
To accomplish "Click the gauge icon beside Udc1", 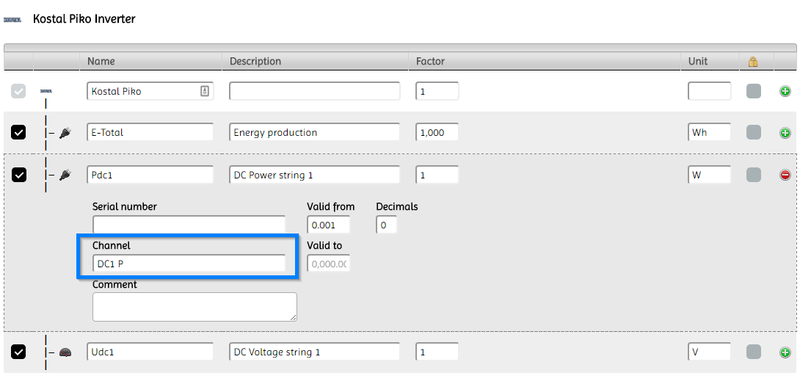I will pyautogui.click(x=65, y=353).
